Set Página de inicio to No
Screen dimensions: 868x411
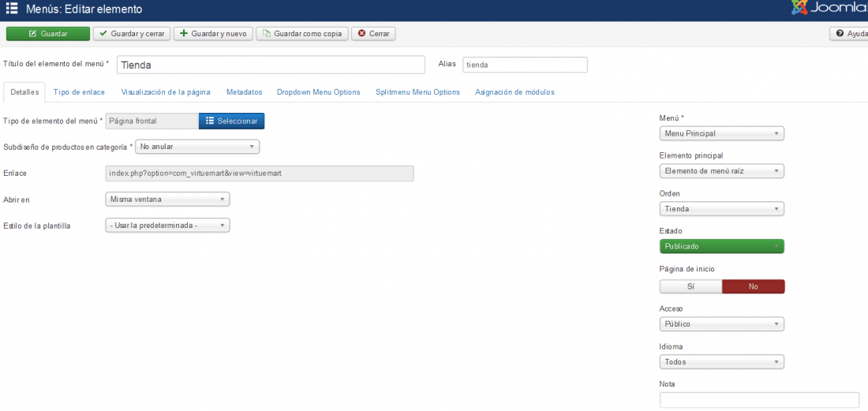[754, 286]
